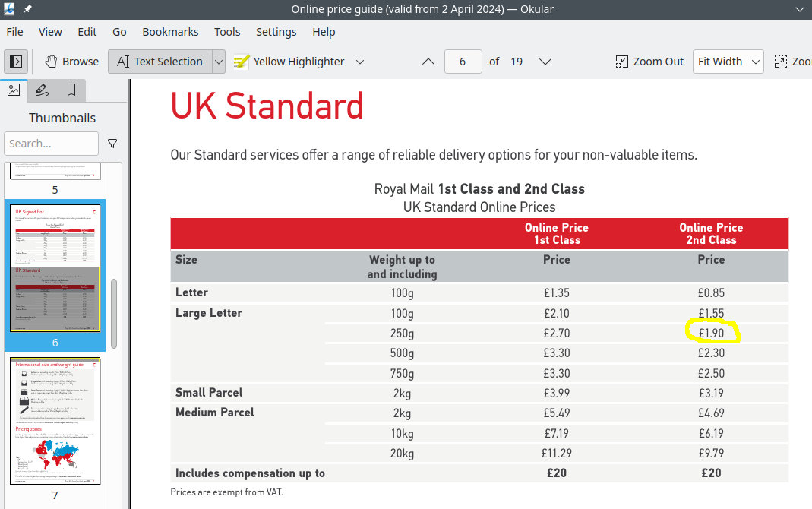Click the £0.85 Letter 2nd Class price

711,292
